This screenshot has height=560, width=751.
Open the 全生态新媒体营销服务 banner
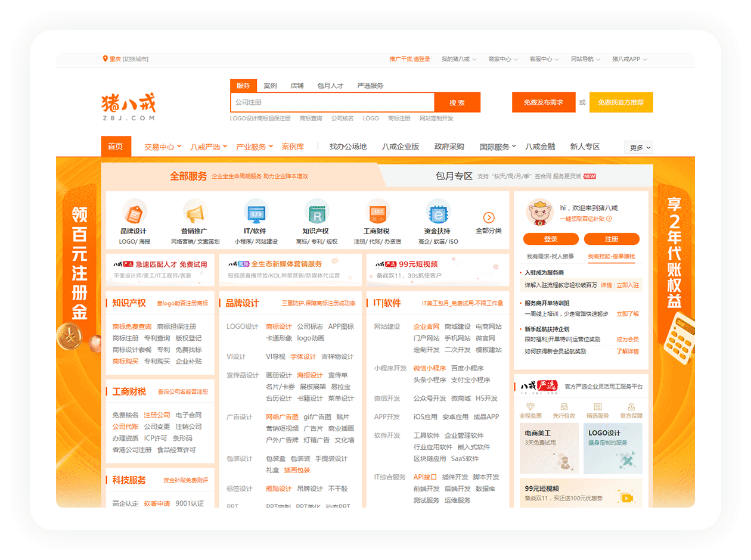pos(290,269)
